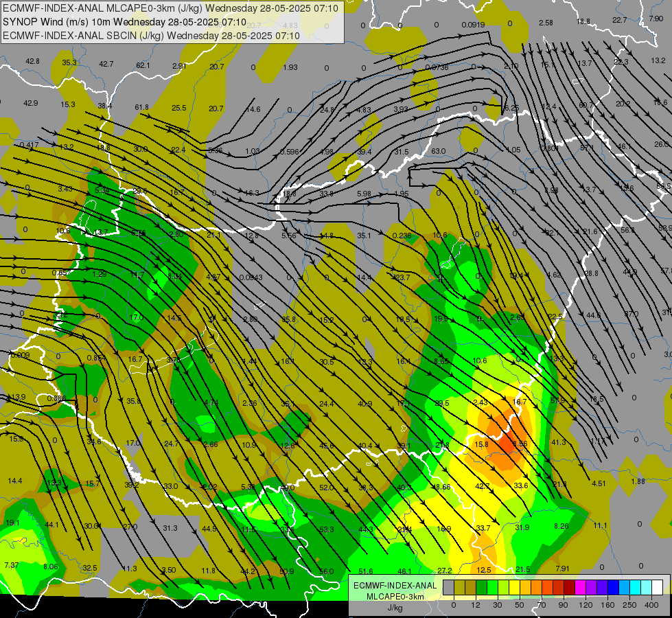This screenshot has height=618, width=672.
Task: Click the map value 15.8
Action: [x=482, y=444]
